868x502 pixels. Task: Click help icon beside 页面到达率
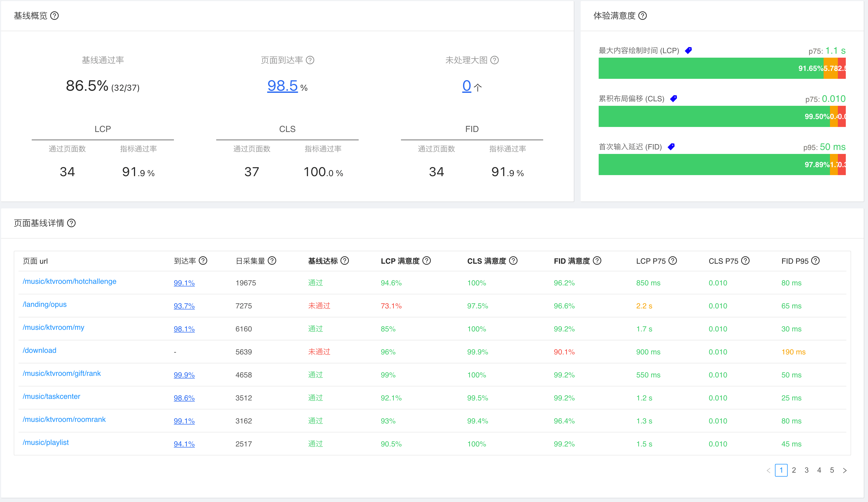pos(310,60)
